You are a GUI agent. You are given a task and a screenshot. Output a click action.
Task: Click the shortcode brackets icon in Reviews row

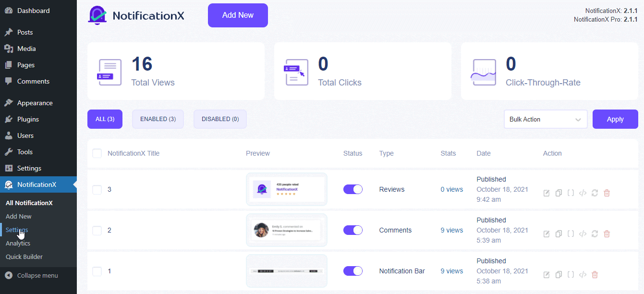(x=571, y=193)
